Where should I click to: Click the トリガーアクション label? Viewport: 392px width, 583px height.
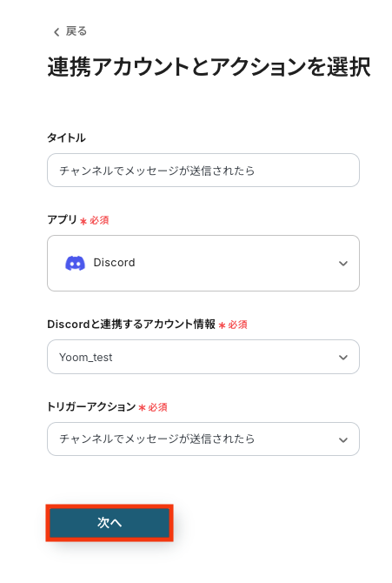coord(91,406)
